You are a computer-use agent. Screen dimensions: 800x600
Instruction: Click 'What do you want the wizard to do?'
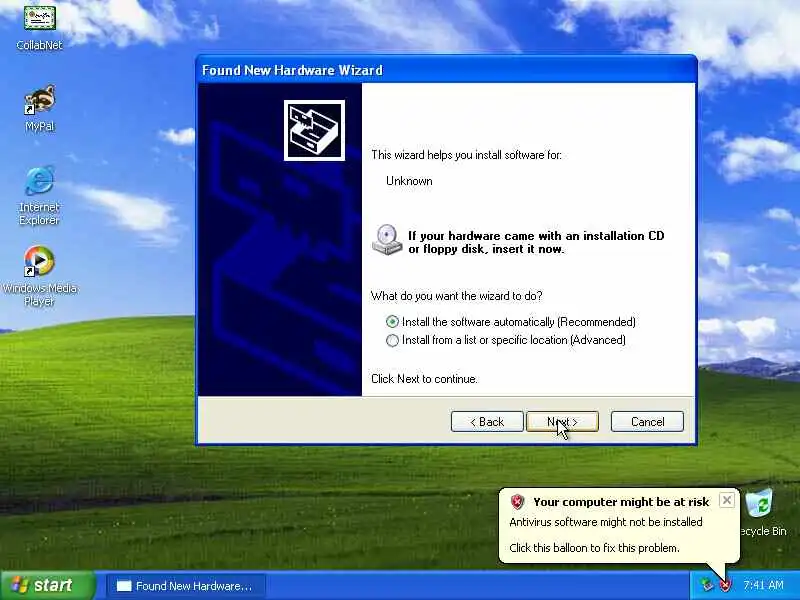click(457, 296)
